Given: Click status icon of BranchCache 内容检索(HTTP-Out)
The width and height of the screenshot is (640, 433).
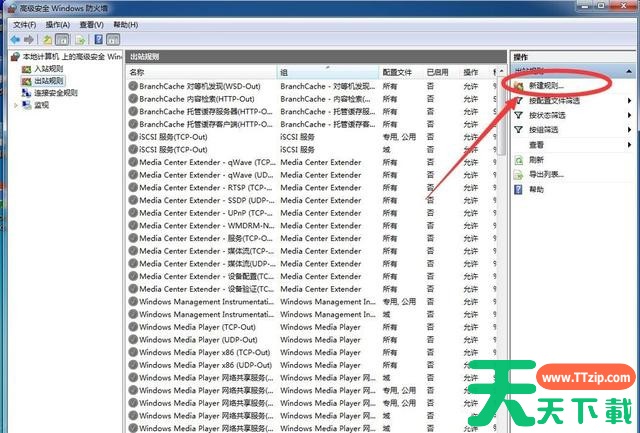Looking at the screenshot, I should [133, 99].
